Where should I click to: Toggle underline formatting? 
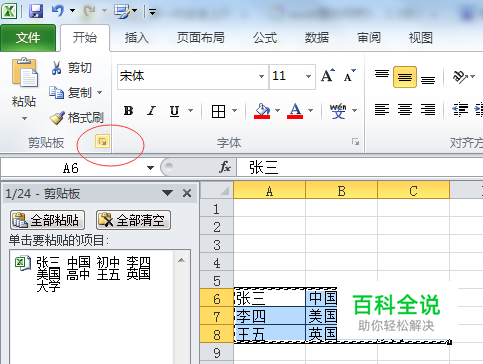pyautogui.click(x=175, y=111)
